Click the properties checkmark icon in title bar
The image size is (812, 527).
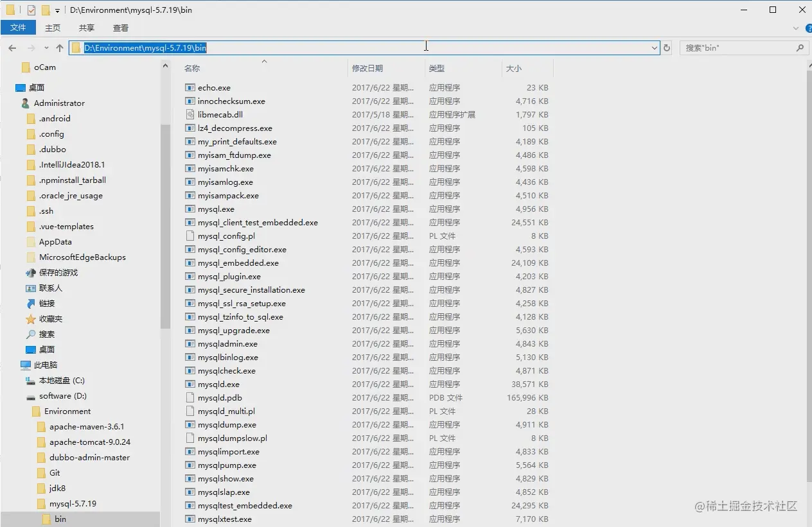[x=31, y=10]
